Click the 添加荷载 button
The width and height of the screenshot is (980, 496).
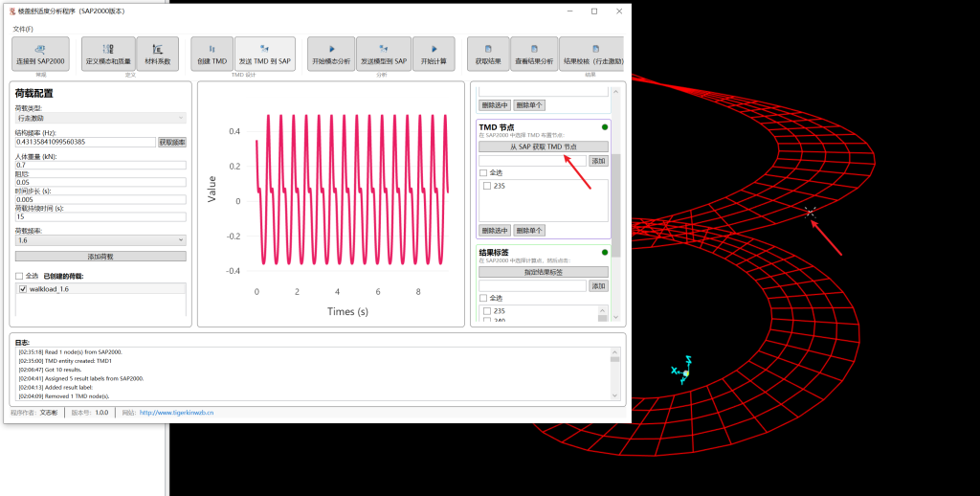[100, 257]
